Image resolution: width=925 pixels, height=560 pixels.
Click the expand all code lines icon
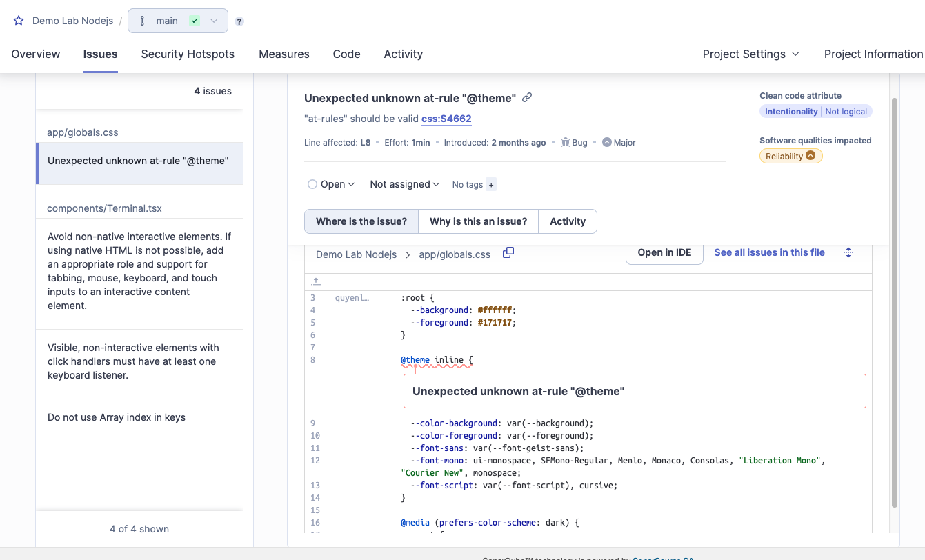(848, 253)
